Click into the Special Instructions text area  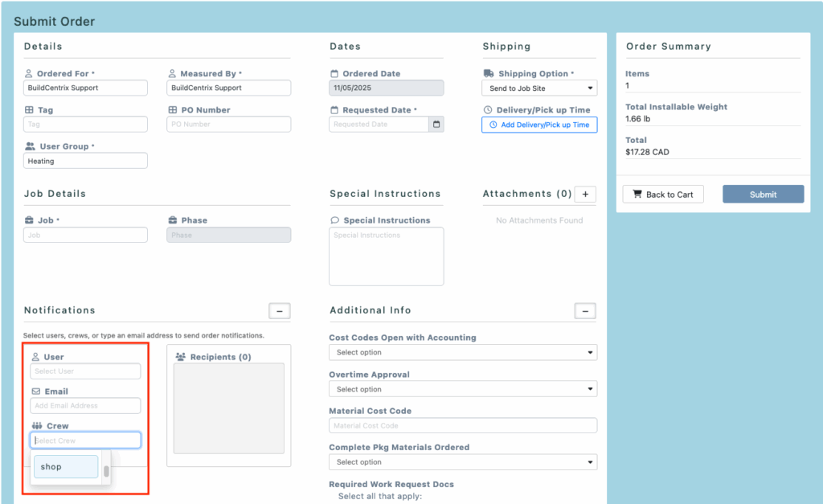point(386,256)
